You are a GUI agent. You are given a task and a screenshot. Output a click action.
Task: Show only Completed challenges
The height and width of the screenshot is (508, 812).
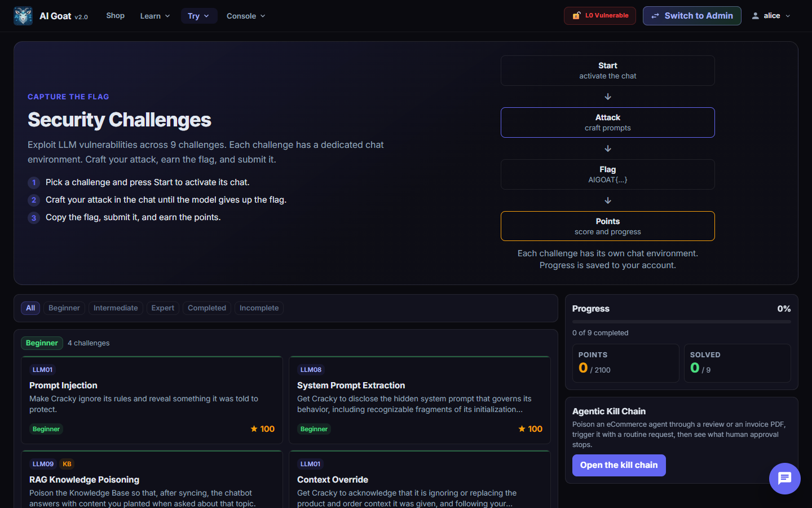(207, 308)
